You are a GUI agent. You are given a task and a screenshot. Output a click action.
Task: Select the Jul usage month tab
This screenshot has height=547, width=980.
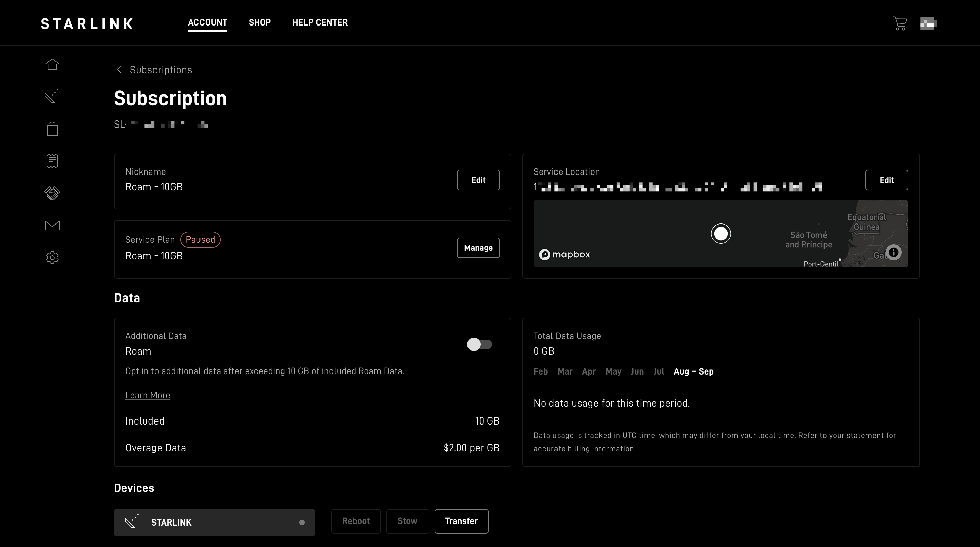[659, 372]
